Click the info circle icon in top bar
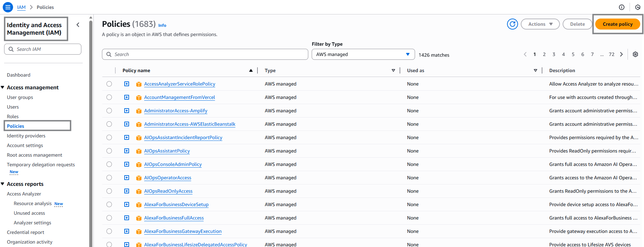 (x=622, y=7)
